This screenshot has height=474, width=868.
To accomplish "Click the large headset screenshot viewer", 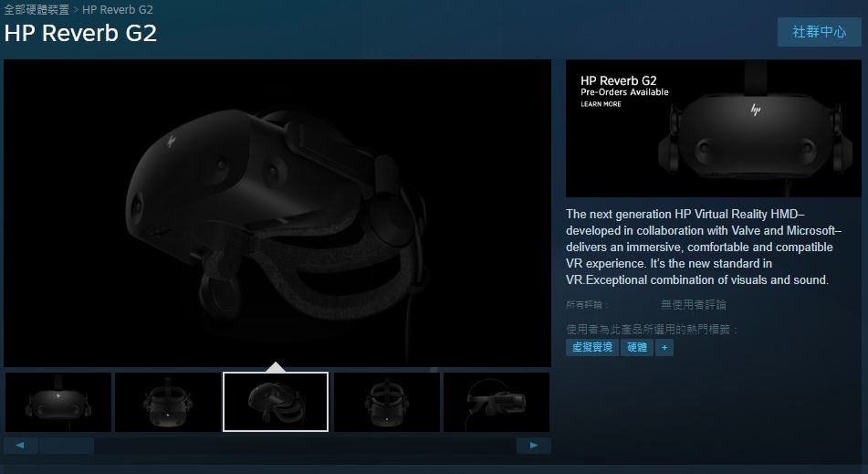I will (x=277, y=213).
